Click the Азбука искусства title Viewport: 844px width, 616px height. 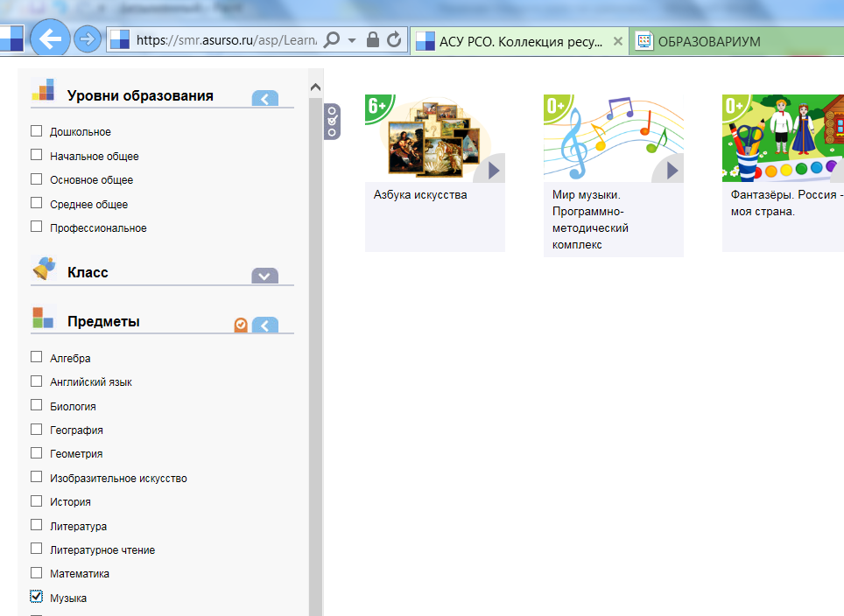tap(420, 195)
